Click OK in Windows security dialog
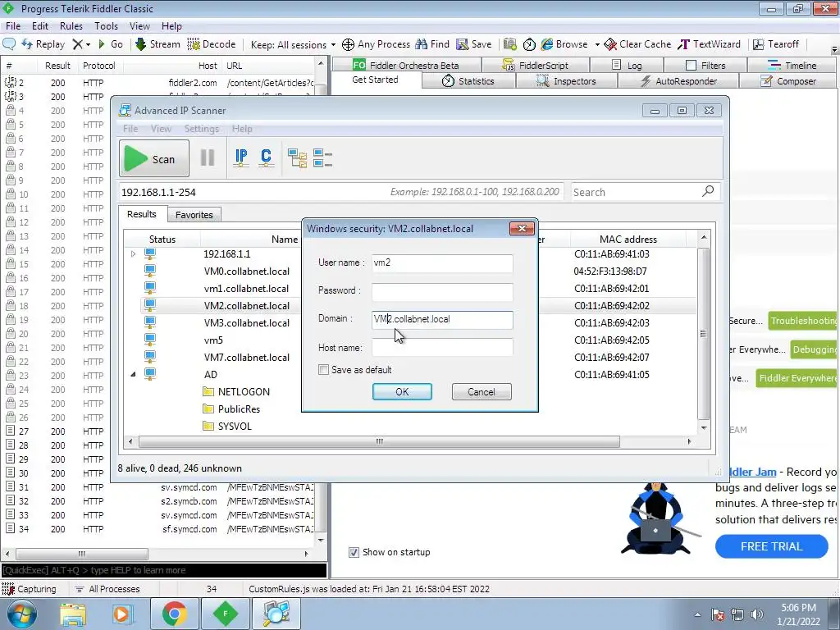 click(402, 391)
